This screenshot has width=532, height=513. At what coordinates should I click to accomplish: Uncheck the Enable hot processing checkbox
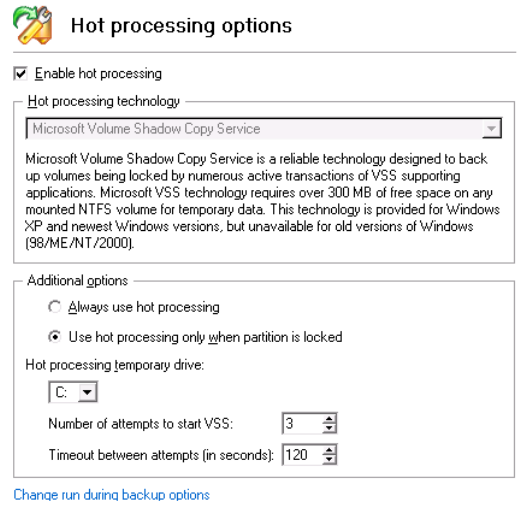pyautogui.click(x=21, y=74)
